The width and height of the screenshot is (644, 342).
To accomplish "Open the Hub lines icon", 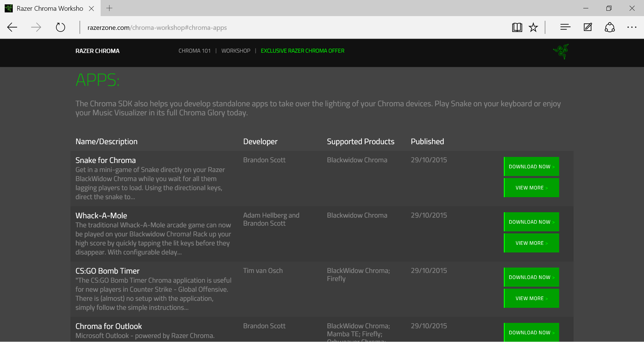I will (x=565, y=27).
